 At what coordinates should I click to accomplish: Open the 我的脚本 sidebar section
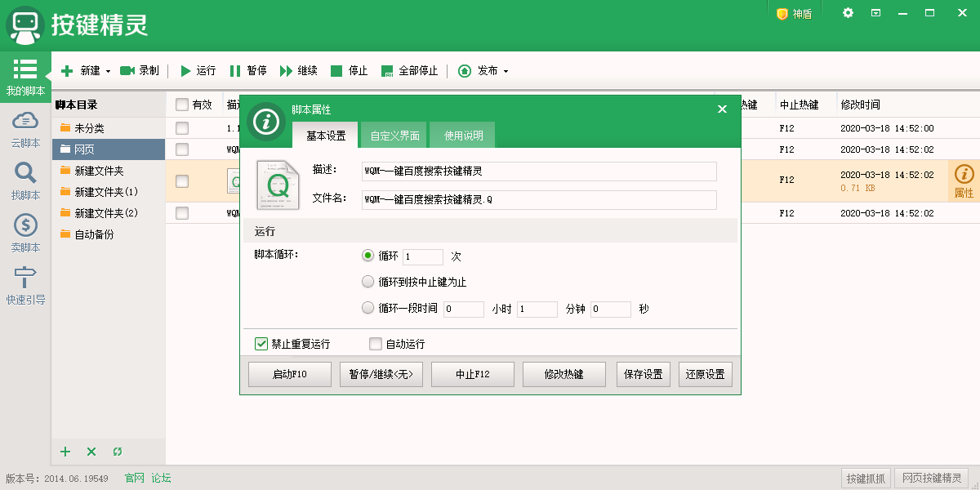[25, 78]
